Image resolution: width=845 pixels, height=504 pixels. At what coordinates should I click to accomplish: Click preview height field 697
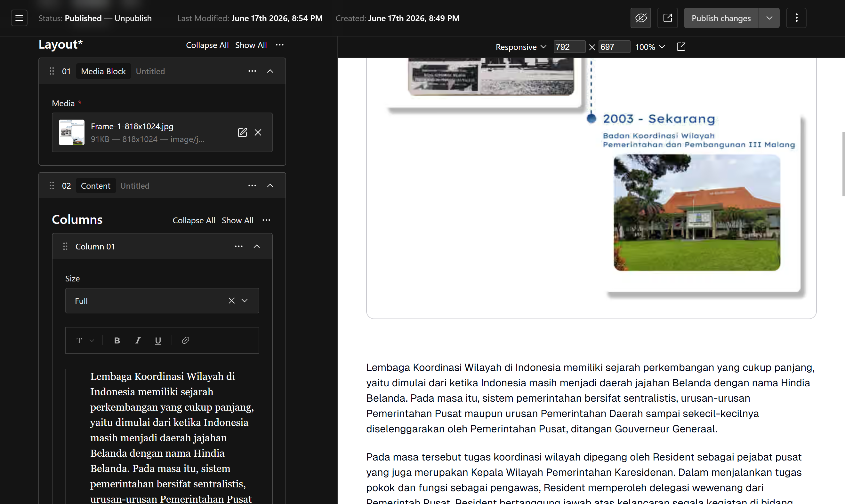(x=614, y=47)
